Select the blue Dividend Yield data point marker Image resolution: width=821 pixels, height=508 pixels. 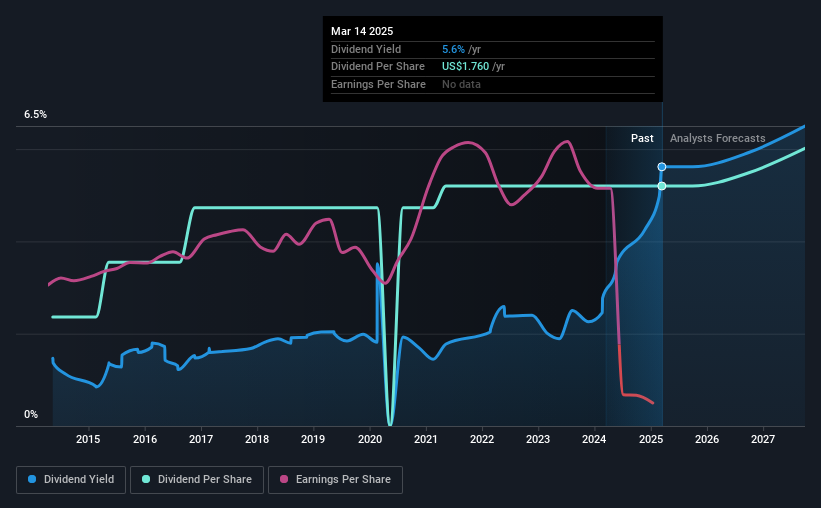point(662,167)
